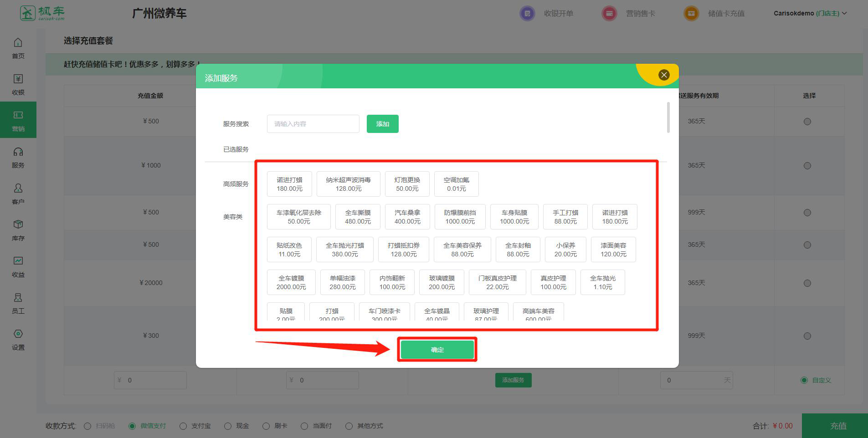Viewport: 868px width, 438px height.
Task: Click the 充值金额 custom amount field
Action: coord(150,380)
